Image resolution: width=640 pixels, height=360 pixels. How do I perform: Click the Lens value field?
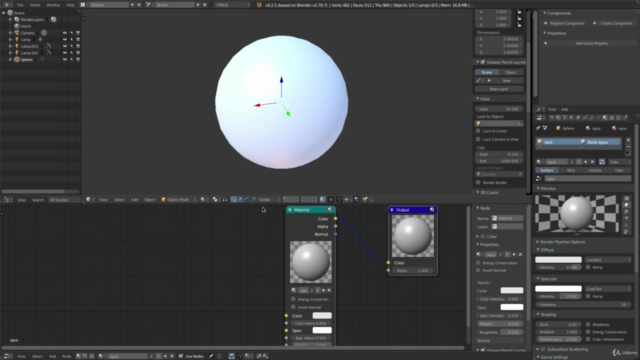point(499,109)
